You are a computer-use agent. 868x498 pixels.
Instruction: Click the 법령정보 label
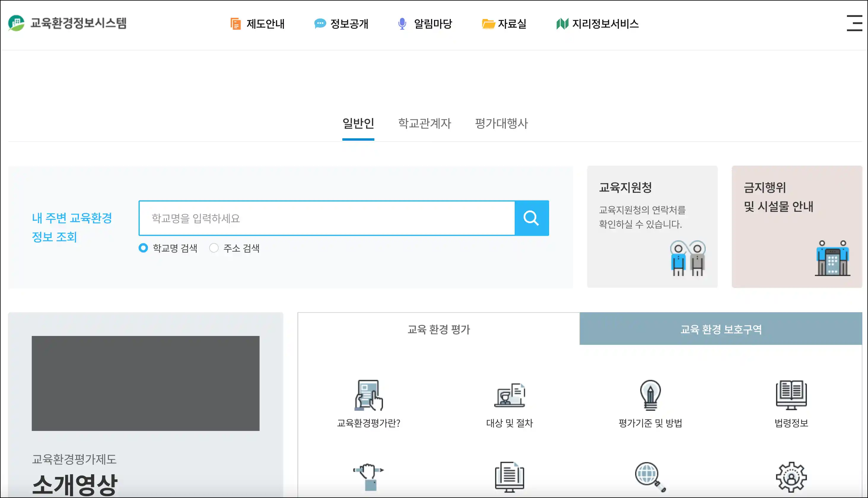pos(791,423)
